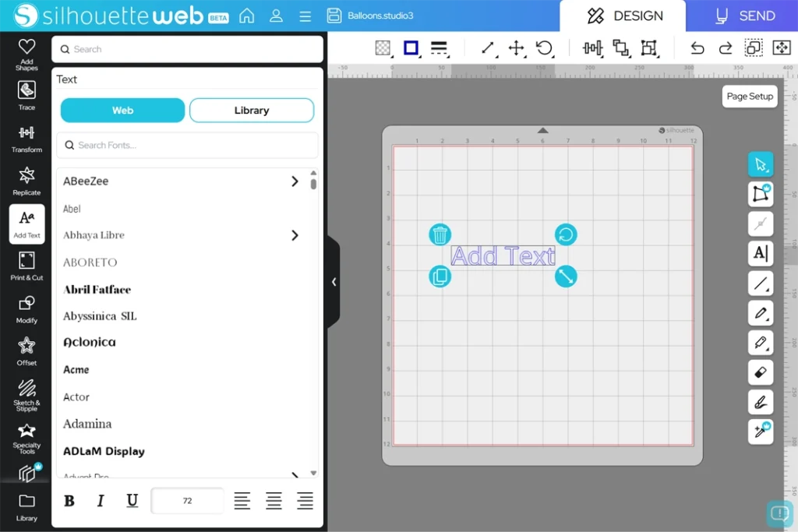The image size is (798, 532).
Task: Select the Text tool on right toolbar
Action: 761,253
